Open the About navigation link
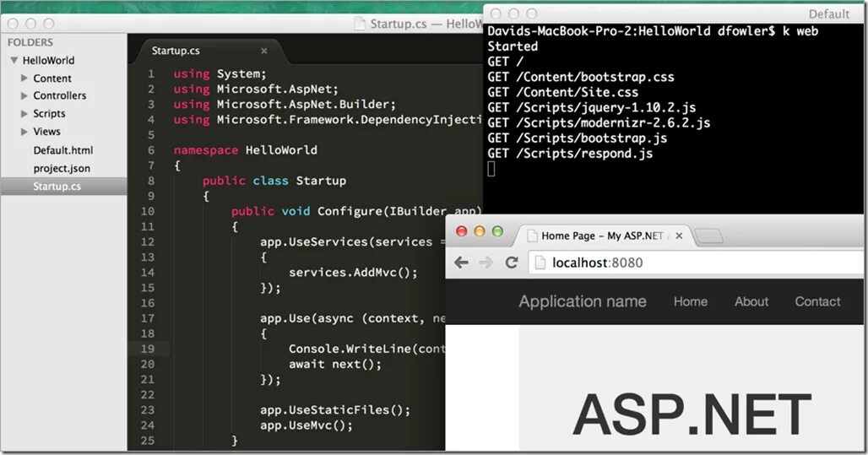The height and width of the screenshot is (455, 868). [x=751, y=301]
